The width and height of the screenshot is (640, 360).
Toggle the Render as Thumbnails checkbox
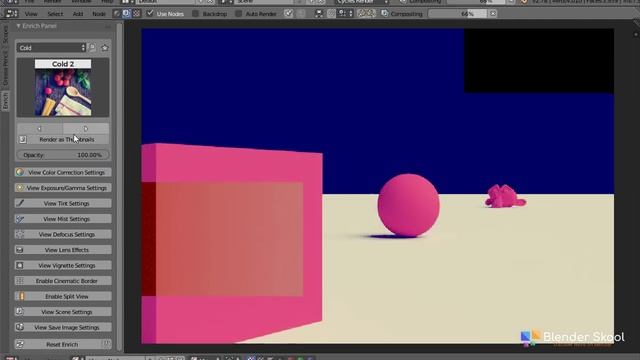point(23,140)
